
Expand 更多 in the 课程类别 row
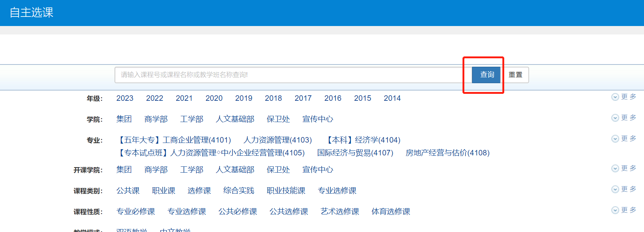point(624,189)
